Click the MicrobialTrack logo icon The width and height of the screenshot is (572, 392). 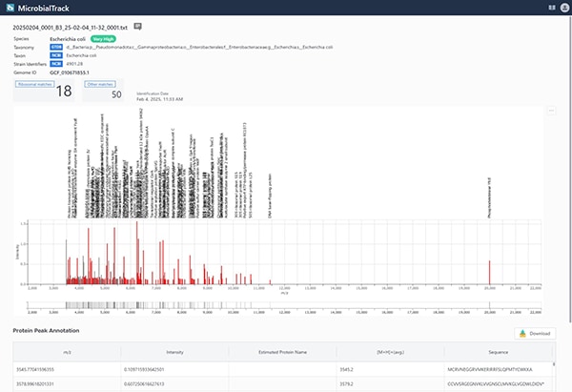click(10, 8)
